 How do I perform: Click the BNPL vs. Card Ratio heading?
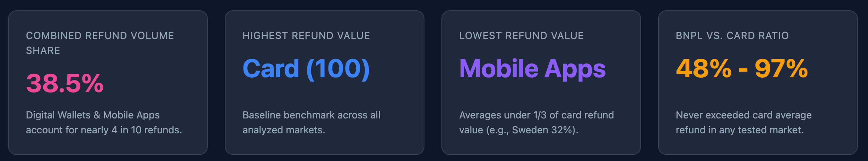tap(732, 35)
